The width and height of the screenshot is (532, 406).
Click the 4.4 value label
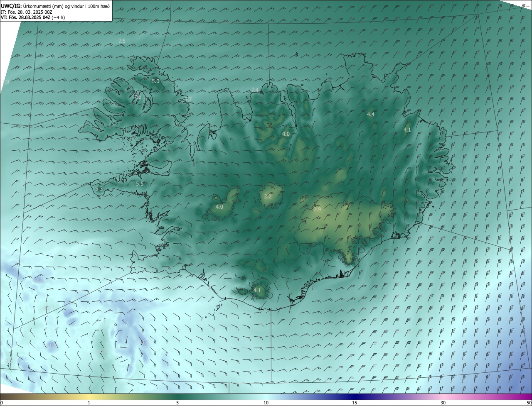tap(371, 114)
